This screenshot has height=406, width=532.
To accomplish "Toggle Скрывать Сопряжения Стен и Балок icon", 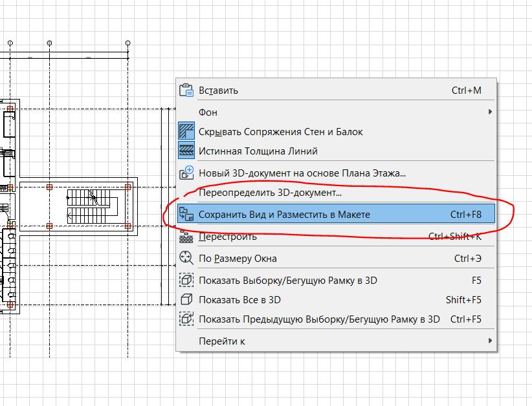I will pos(186,131).
